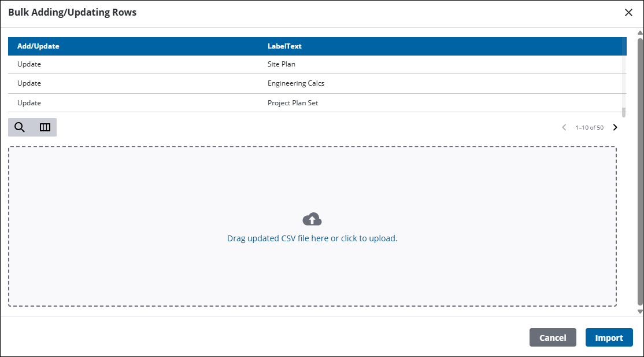Viewport: 644px width, 357px height.
Task: Select the Engineering Calcs label cell
Action: tap(296, 83)
